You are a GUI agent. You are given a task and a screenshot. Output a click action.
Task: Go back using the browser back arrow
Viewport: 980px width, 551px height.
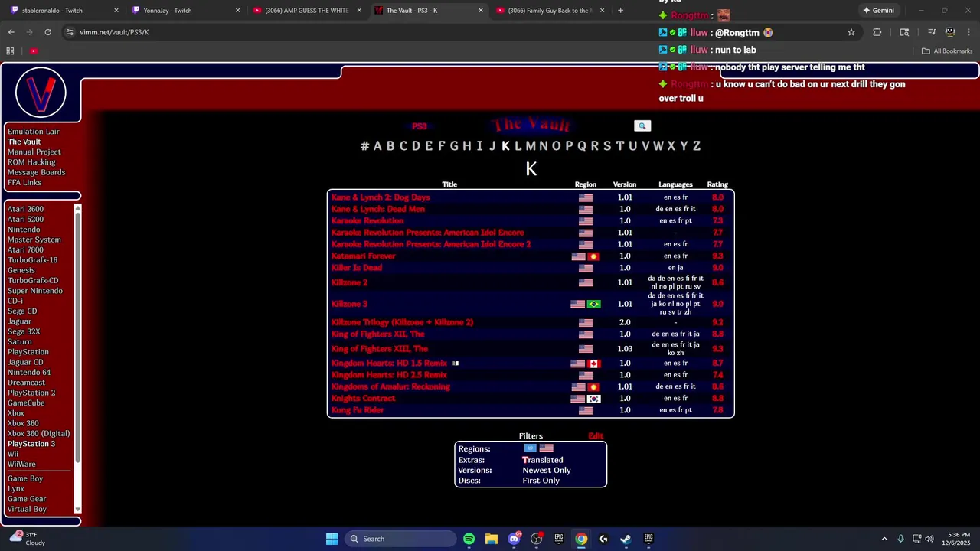coord(11,32)
